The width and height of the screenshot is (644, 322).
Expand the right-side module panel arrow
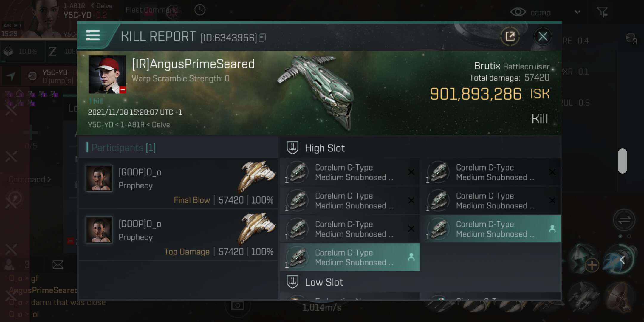(x=622, y=260)
